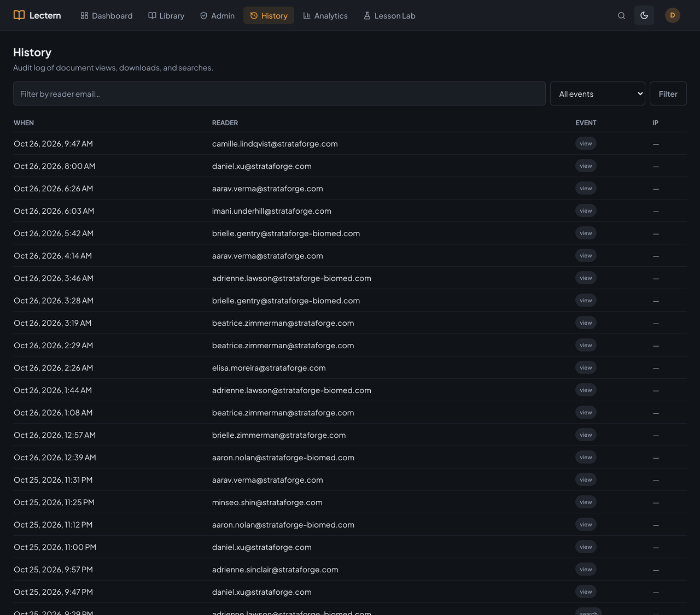700x615 pixels.
Task: Click the view badge in the 1:44 AM row
Action: click(586, 390)
